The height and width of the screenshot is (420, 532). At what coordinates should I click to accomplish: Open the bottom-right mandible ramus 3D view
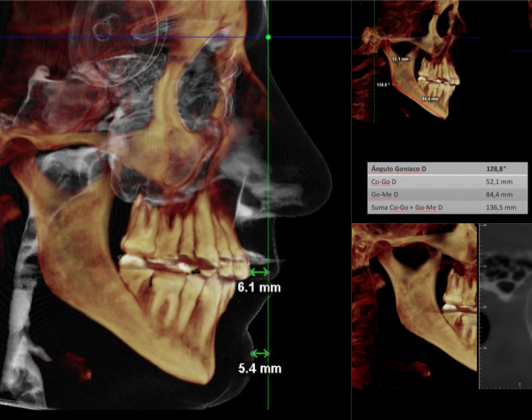412,306
